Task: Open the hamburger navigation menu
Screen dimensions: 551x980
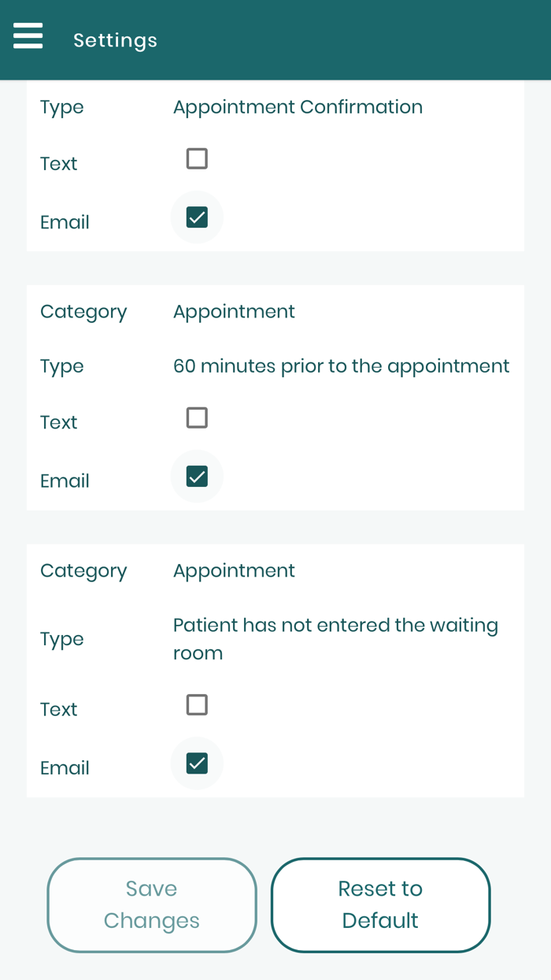Action: coord(28,35)
